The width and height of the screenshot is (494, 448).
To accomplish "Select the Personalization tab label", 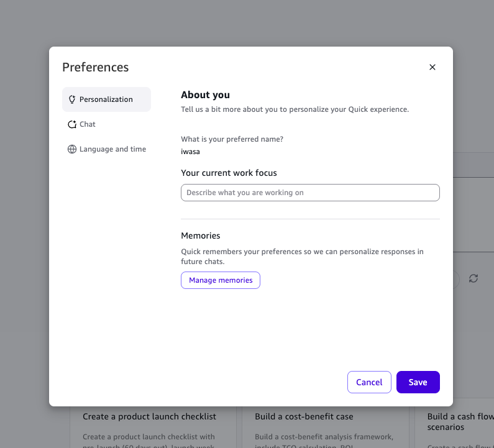I will click(x=106, y=99).
